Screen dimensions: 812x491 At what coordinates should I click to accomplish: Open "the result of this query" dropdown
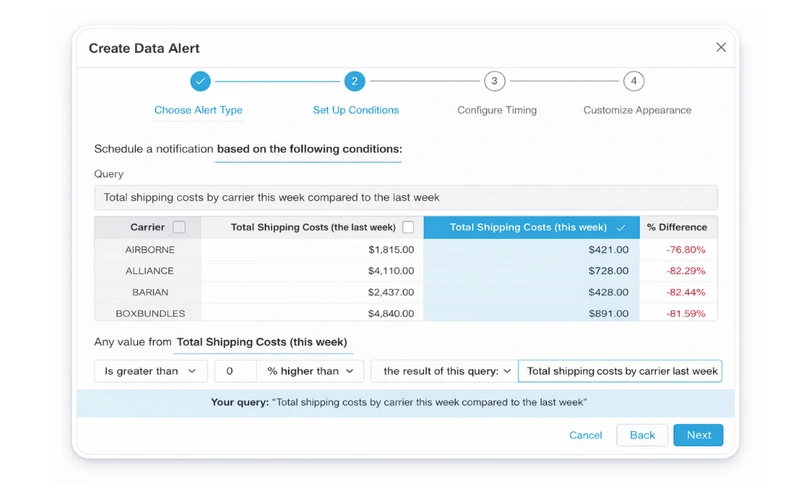444,371
